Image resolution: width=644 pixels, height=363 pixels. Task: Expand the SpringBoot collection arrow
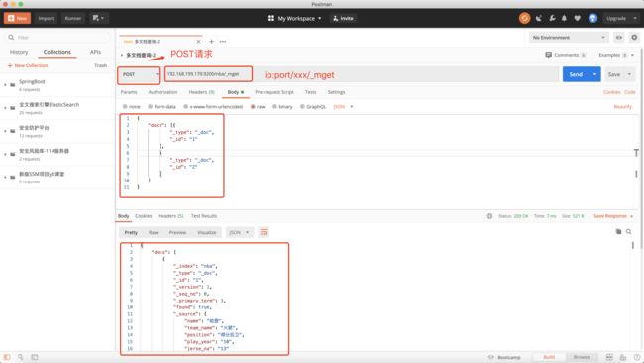5,85
